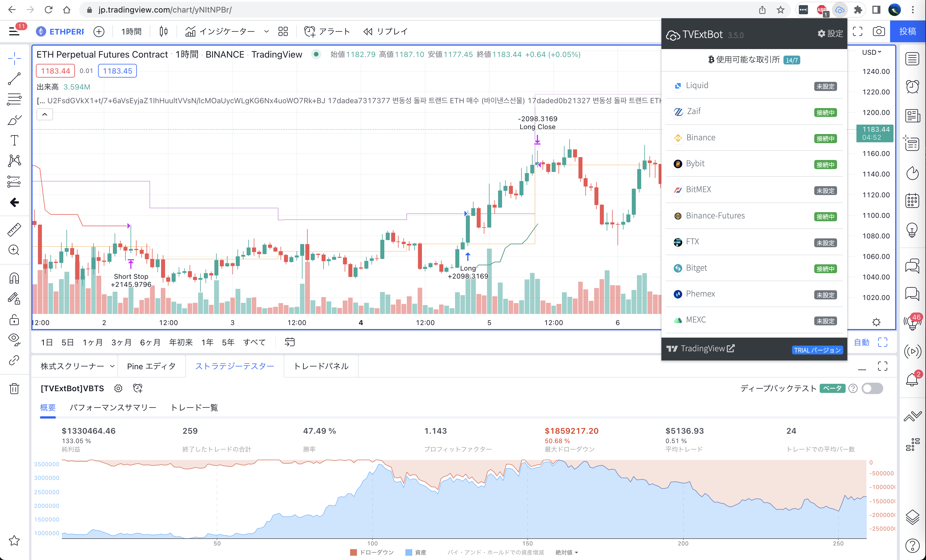Toggle lock all drawing tools
926x560 pixels.
point(14,319)
